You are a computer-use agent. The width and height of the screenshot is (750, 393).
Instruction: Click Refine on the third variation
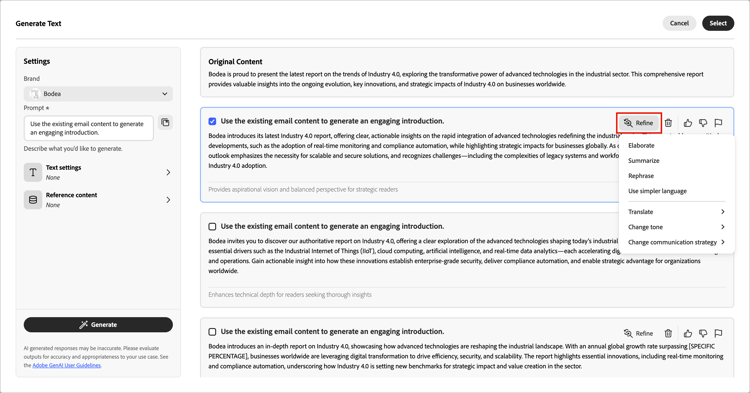pos(639,333)
